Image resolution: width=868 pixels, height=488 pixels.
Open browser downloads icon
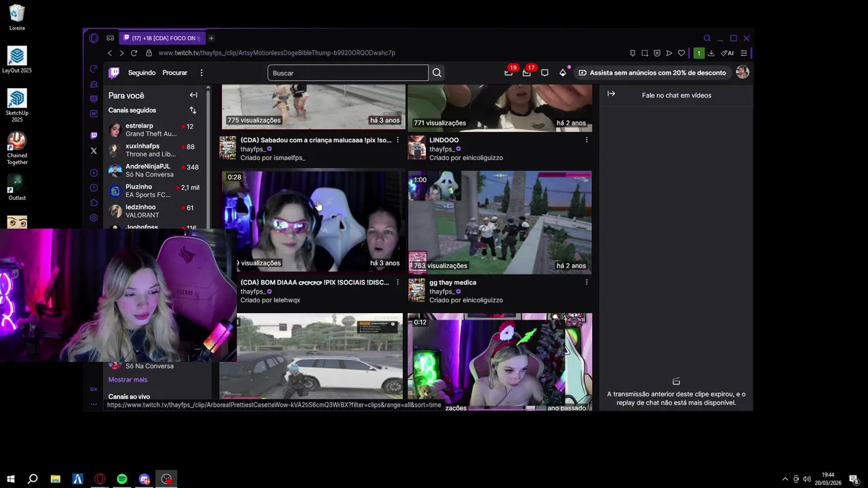click(x=711, y=53)
